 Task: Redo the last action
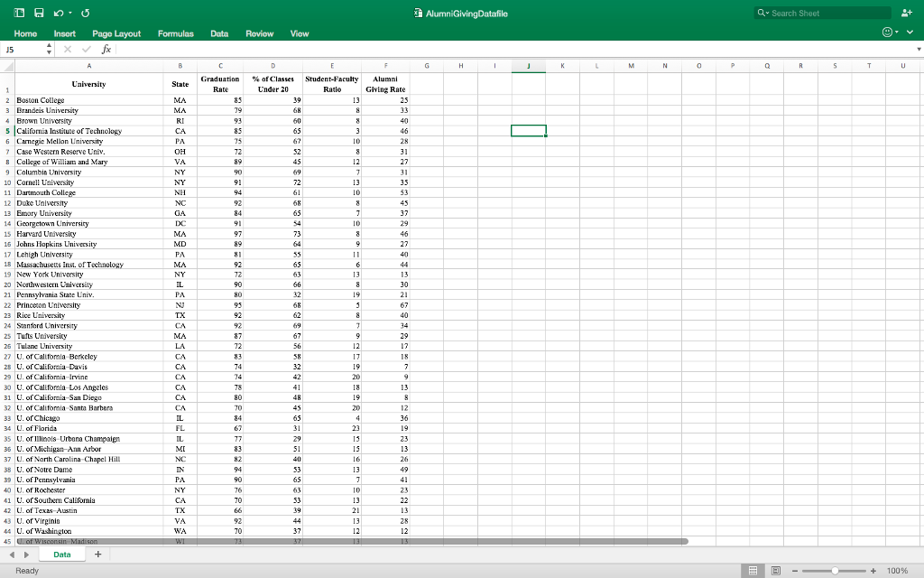86,13
